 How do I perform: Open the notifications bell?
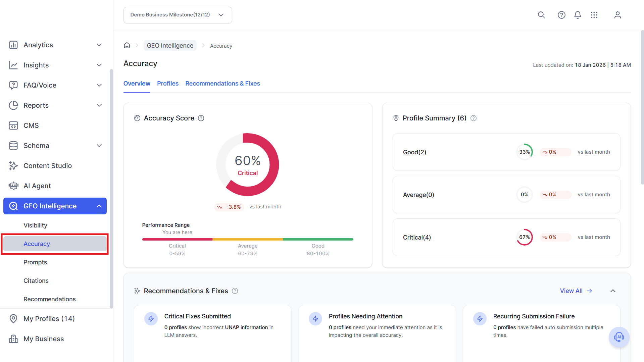pos(578,15)
